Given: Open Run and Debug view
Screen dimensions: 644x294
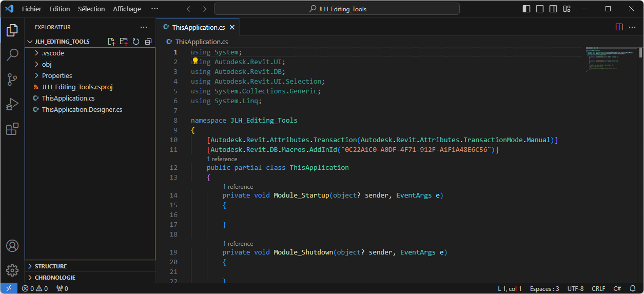Looking at the screenshot, I should [12, 104].
